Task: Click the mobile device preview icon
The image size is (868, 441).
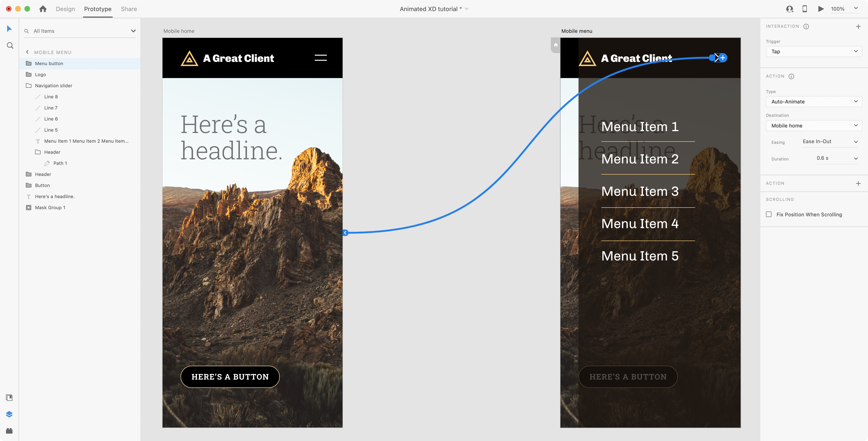Action: [x=805, y=9]
